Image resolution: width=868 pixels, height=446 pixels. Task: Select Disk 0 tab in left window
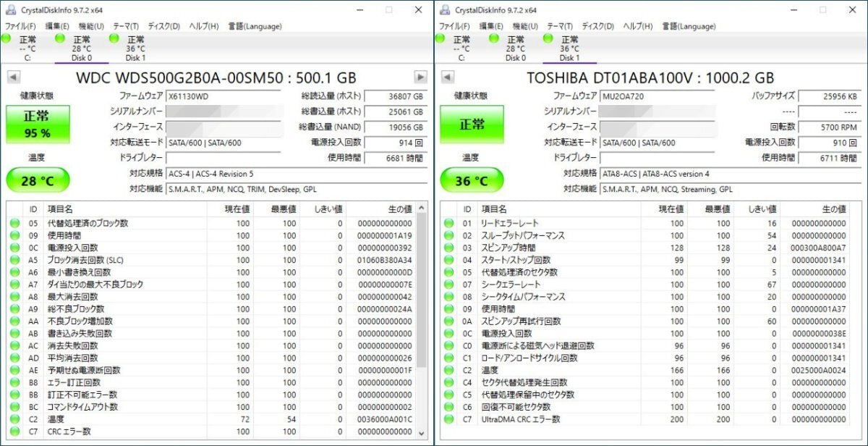point(82,49)
